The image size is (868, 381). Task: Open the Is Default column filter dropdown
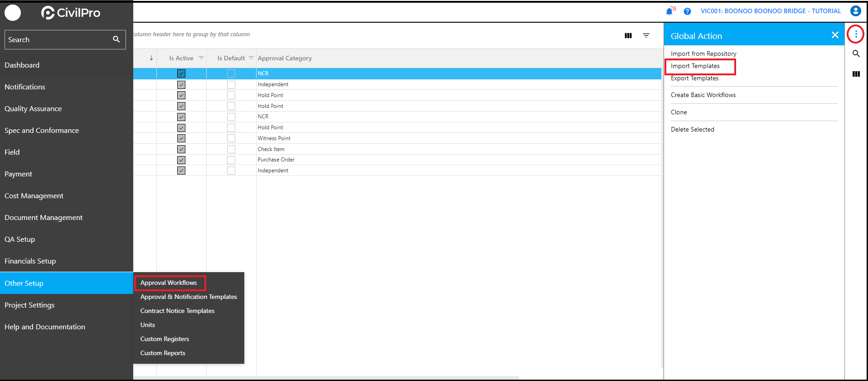point(251,58)
